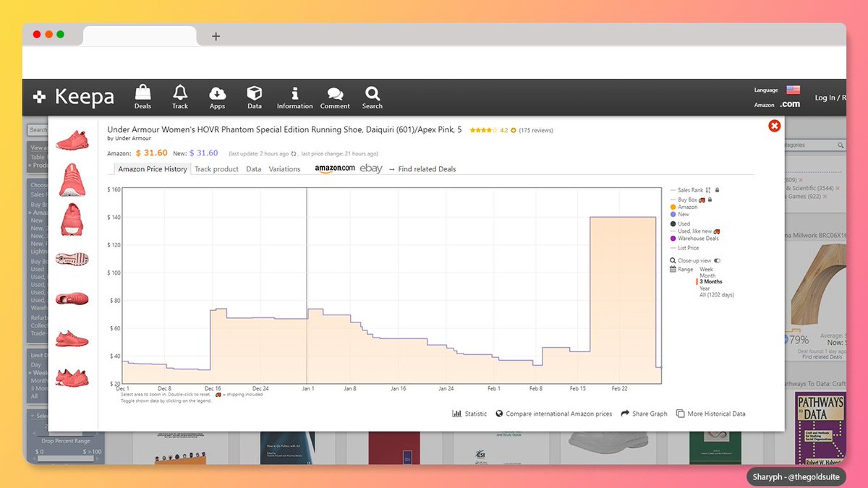Open the Language flag dropdown
868x488 pixels.
[792, 90]
